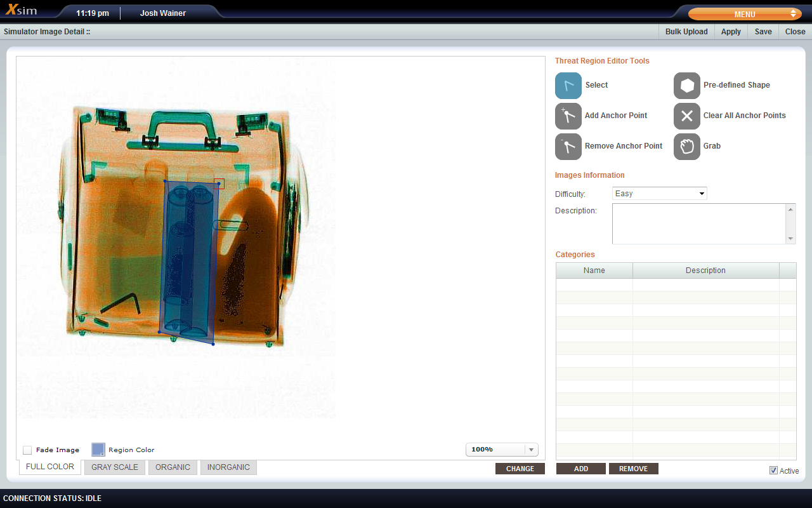Click the Xsim logo
Image resolution: width=812 pixels, height=508 pixels.
point(21,11)
